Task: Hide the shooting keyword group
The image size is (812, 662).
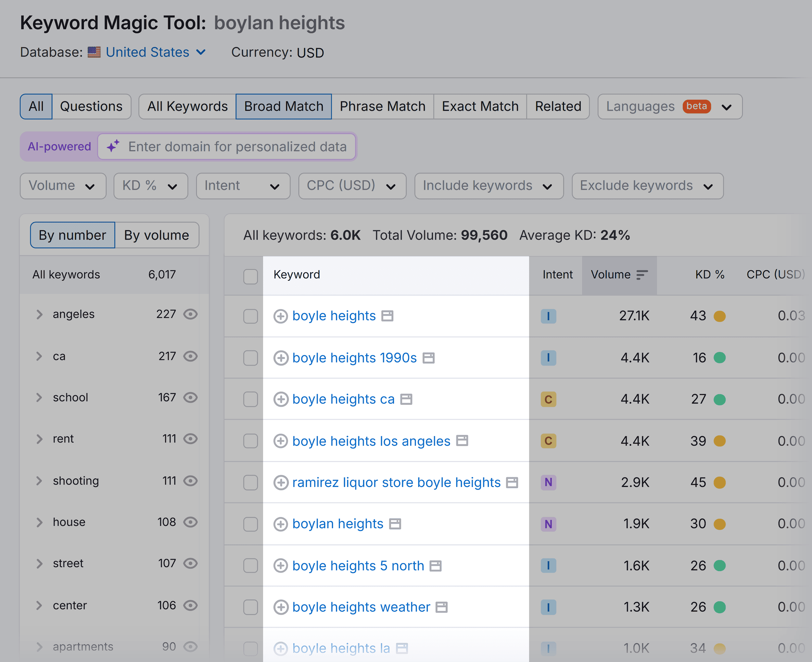Action: (190, 481)
